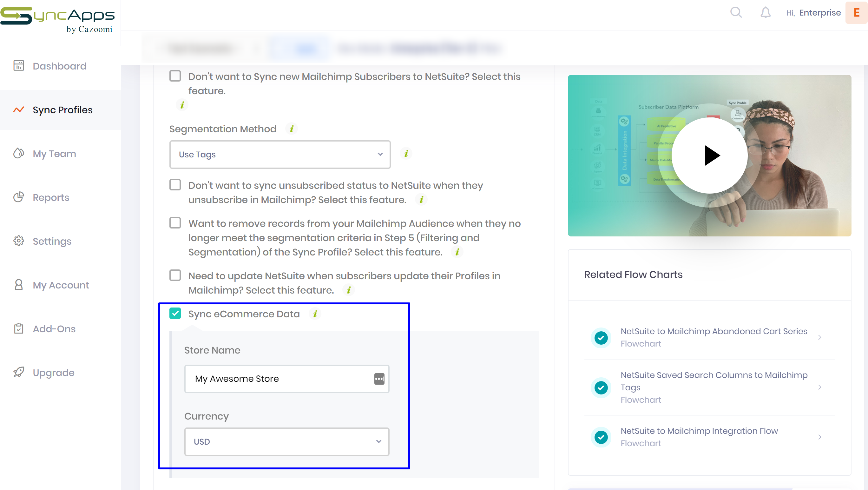Open the Currency USD dropdown

click(286, 441)
